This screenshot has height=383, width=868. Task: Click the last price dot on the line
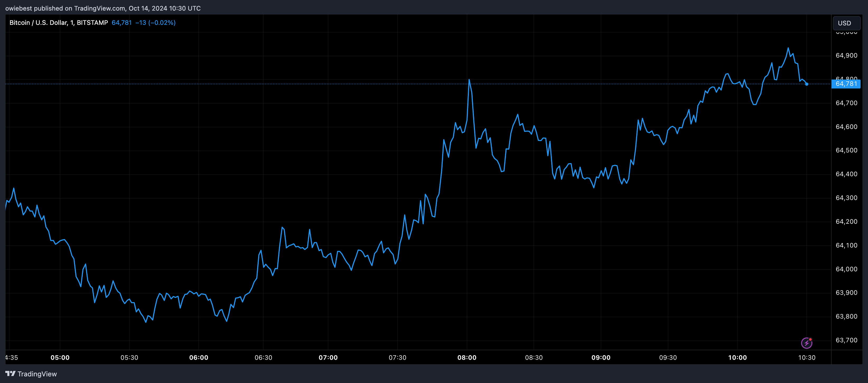807,84
